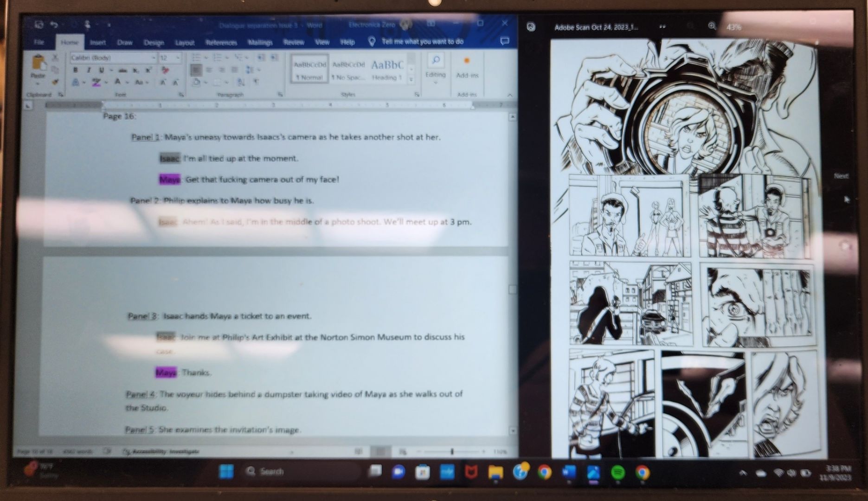Adjust the Word zoom slider
This screenshot has height=501, width=868.
(452, 451)
